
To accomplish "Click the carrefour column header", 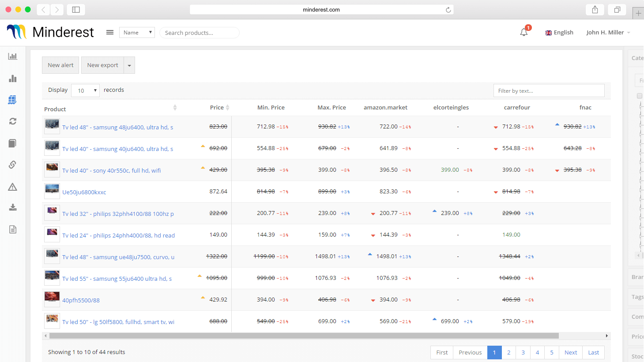I will (517, 107).
